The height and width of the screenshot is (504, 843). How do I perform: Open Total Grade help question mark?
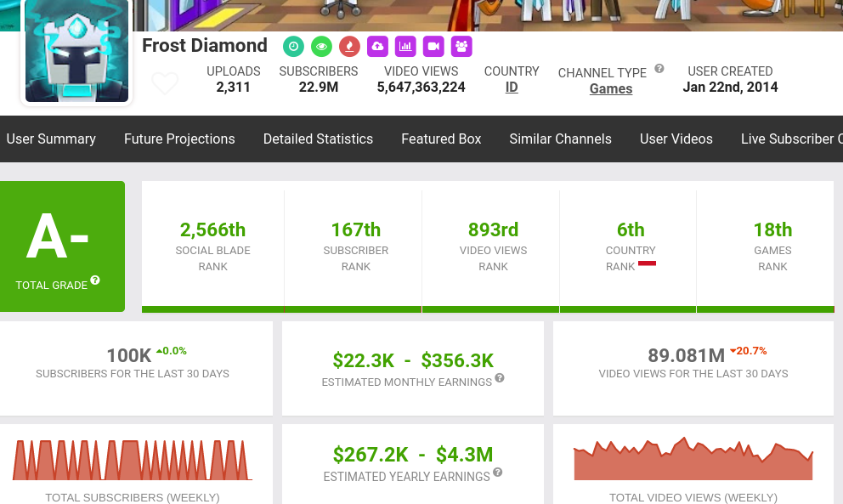tap(95, 280)
